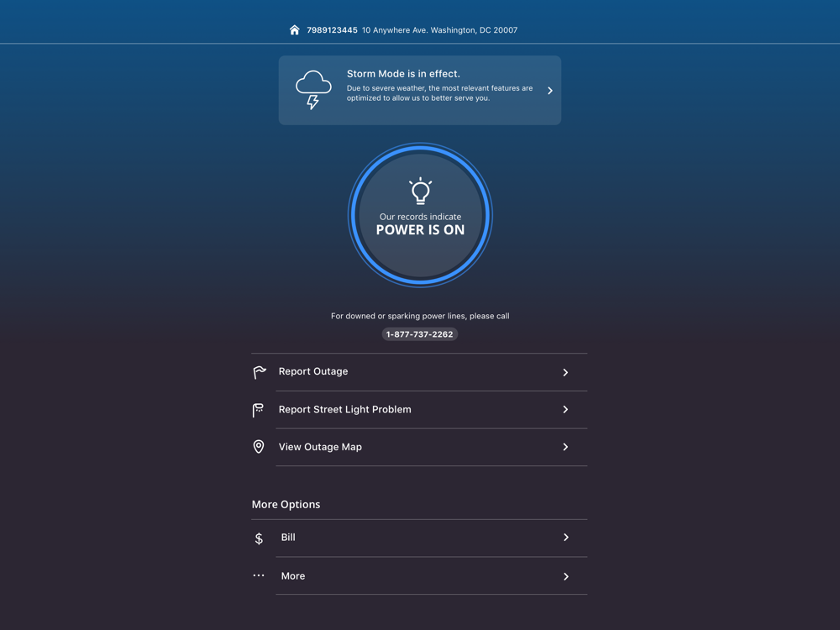Viewport: 840px width, 630px height.
Task: Open the chevron on More row
Action: (565, 576)
